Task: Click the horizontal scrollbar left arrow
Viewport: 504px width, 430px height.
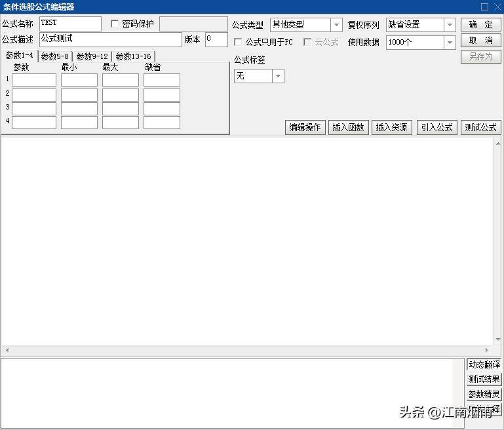Action: (x=7, y=350)
